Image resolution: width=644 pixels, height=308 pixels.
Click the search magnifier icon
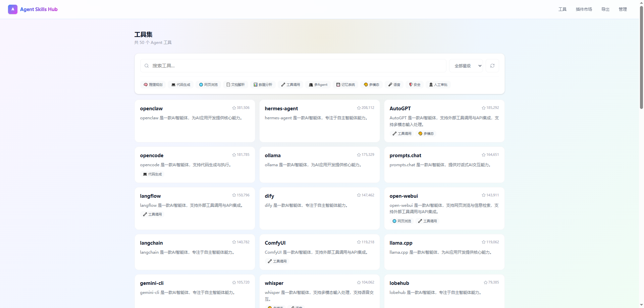[x=147, y=66]
